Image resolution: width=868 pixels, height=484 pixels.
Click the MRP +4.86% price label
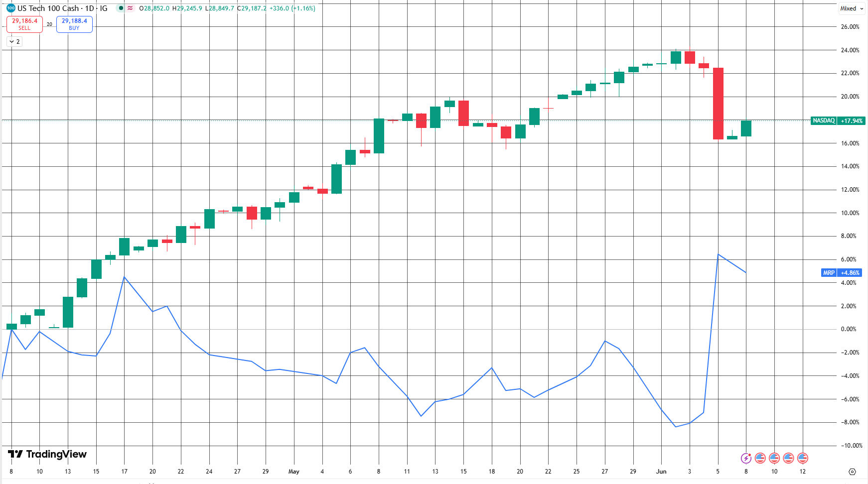point(842,273)
